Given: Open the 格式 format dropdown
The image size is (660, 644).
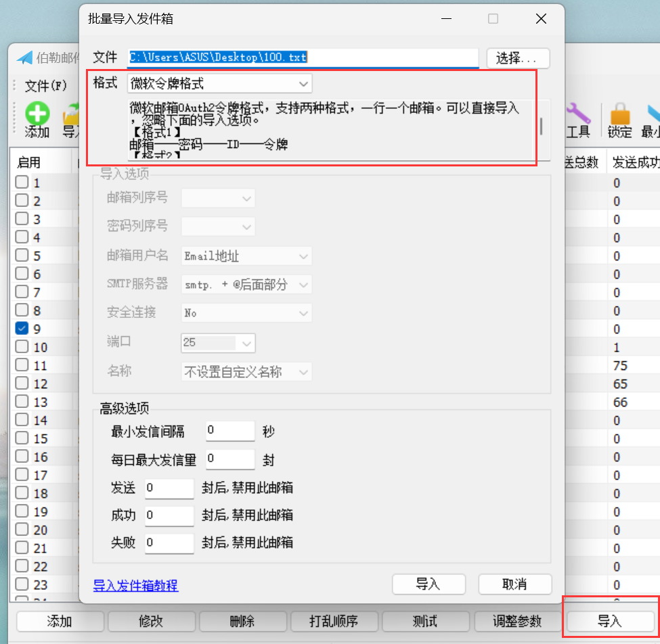Looking at the screenshot, I should [219, 84].
